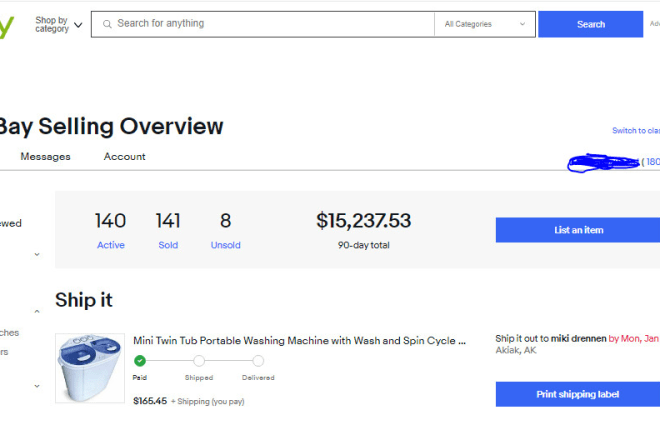Switch to the Messages tab

point(45,157)
